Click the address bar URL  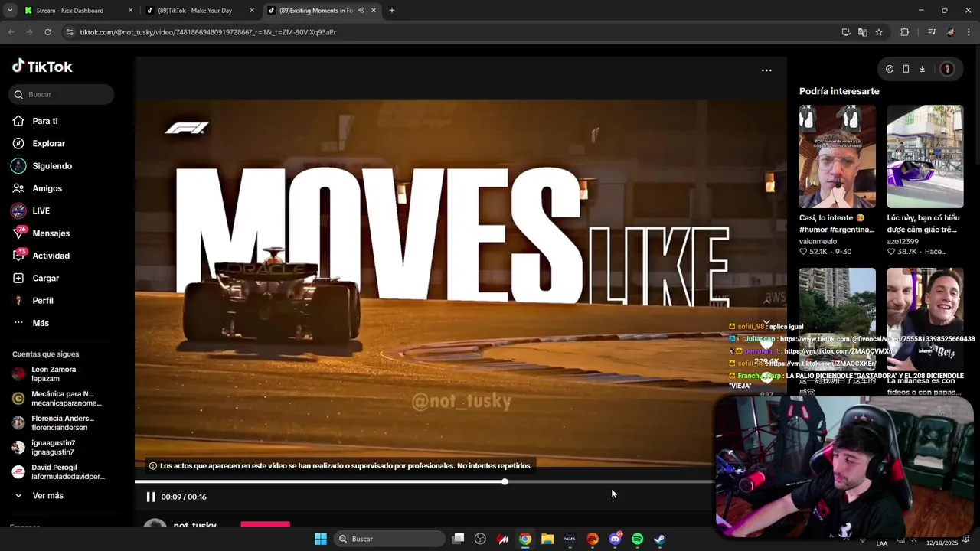pos(207,32)
